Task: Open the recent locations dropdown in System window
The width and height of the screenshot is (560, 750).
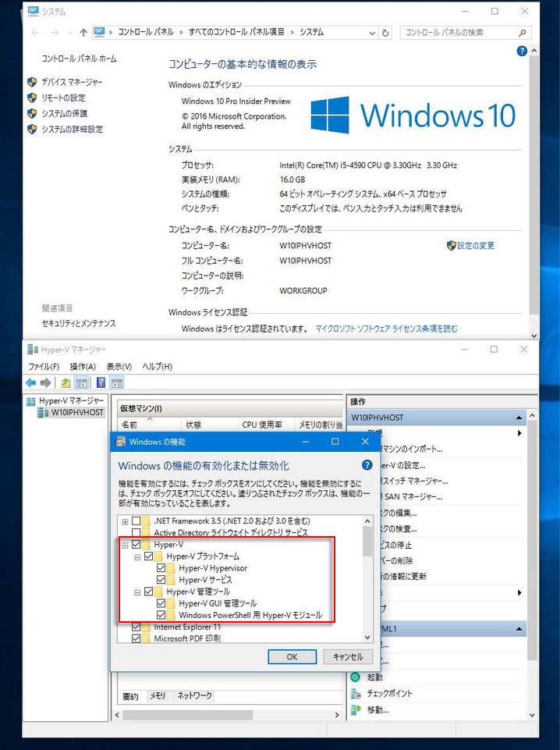Action: [x=70, y=33]
